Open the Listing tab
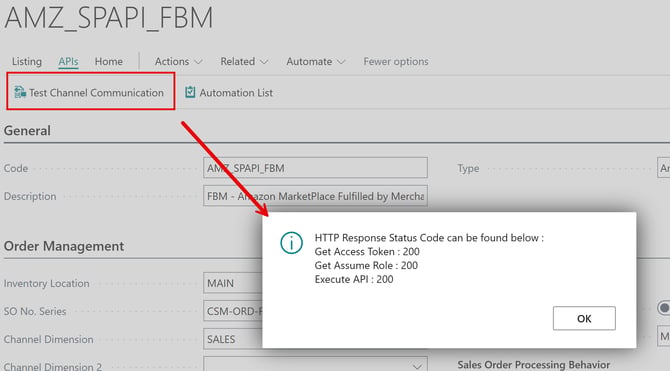The width and height of the screenshot is (670, 371). pos(26,62)
